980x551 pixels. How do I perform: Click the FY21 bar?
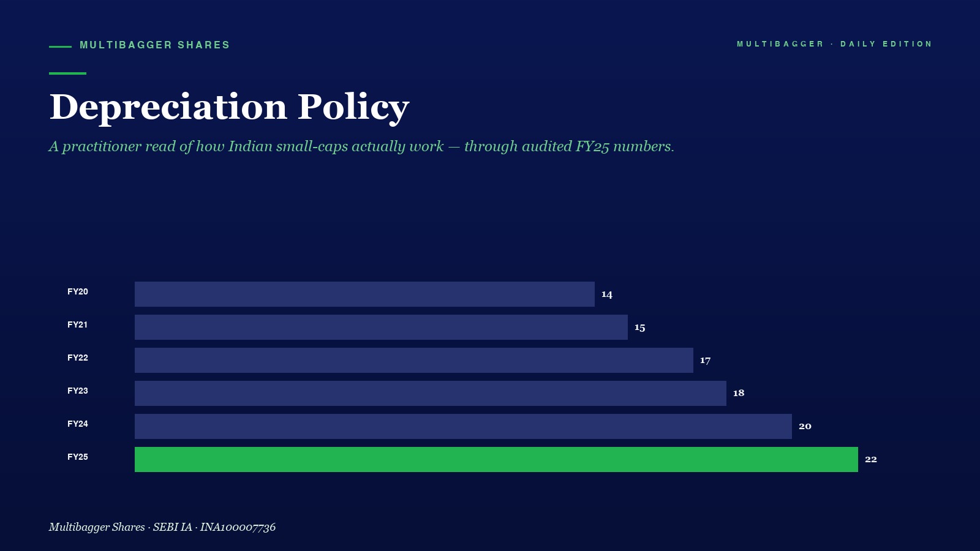381,327
